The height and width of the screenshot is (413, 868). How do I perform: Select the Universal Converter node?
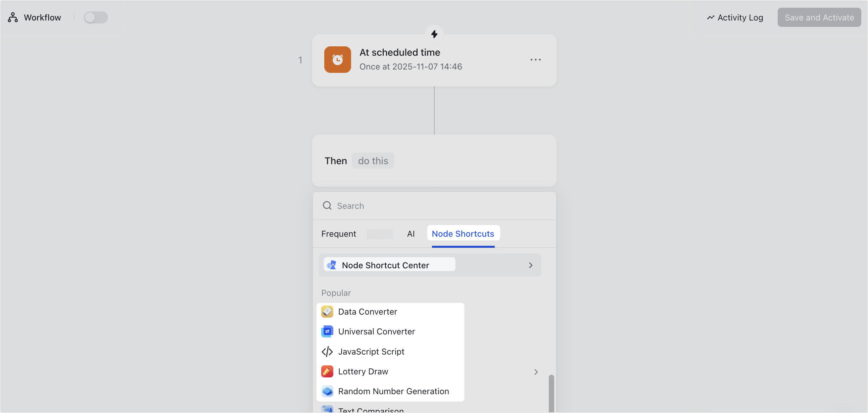pyautogui.click(x=376, y=331)
